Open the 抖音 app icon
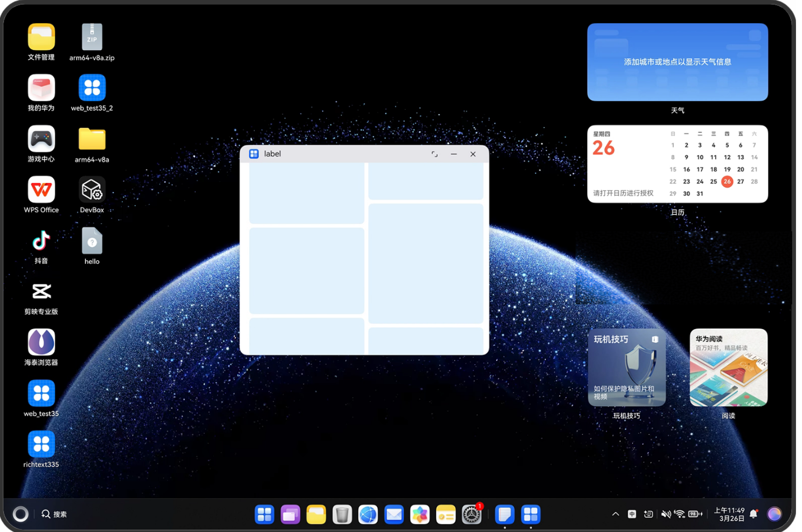 (x=41, y=240)
